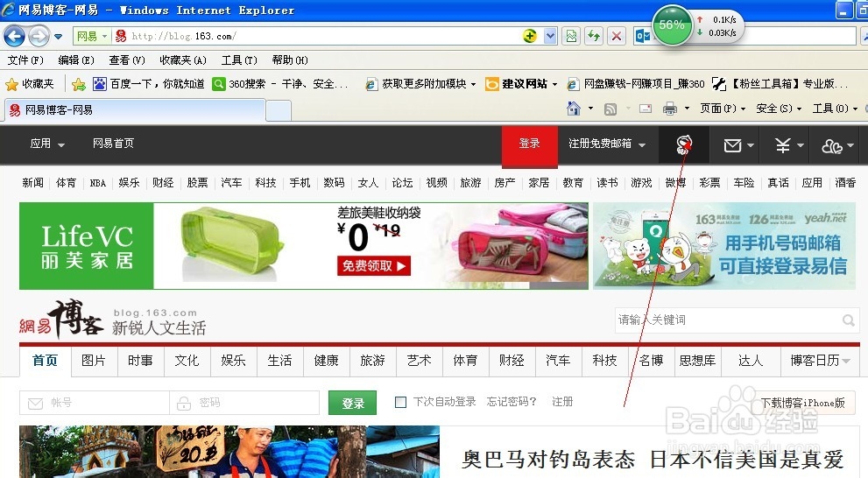Click the NBA channel link
The width and height of the screenshot is (868, 478).
point(97,183)
